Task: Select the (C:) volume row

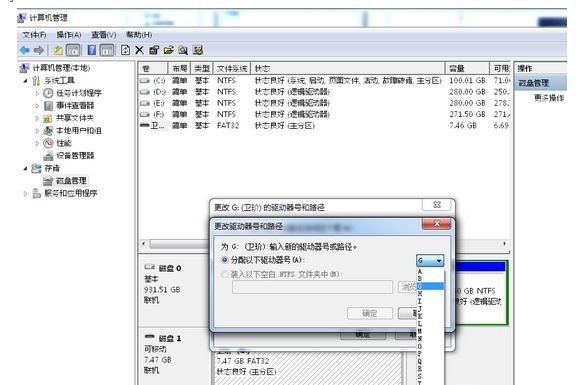Action: [325, 80]
